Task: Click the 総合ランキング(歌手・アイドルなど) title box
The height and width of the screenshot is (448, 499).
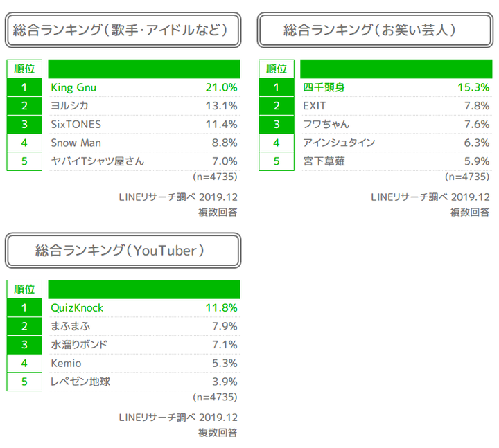Action: pos(123,30)
